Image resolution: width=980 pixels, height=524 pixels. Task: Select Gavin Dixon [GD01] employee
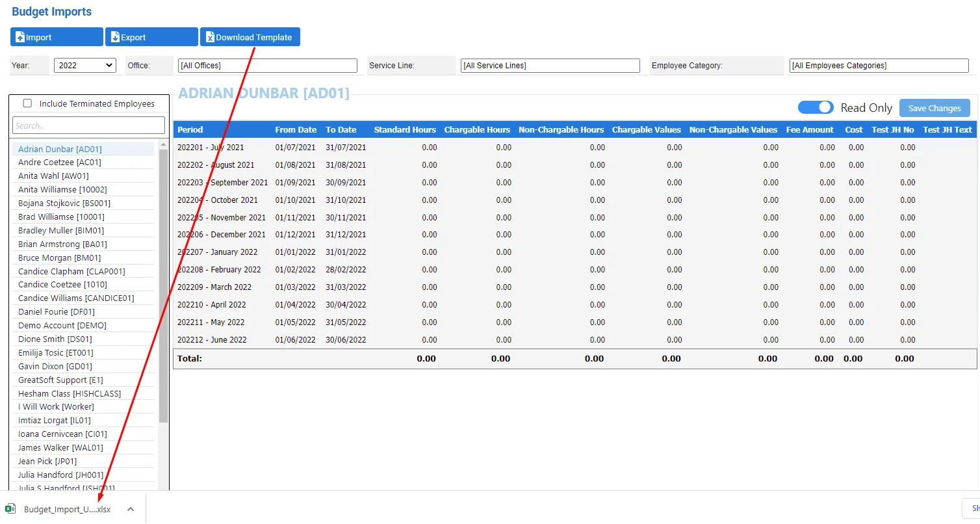tap(55, 366)
